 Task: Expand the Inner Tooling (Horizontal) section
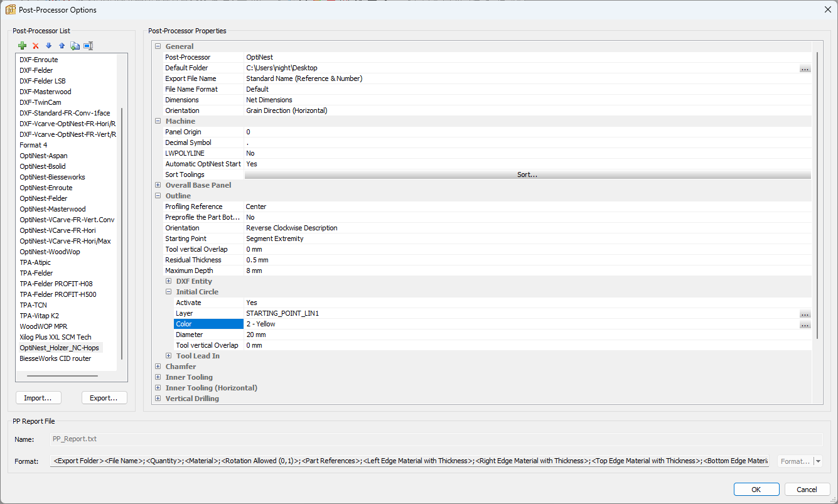click(158, 388)
